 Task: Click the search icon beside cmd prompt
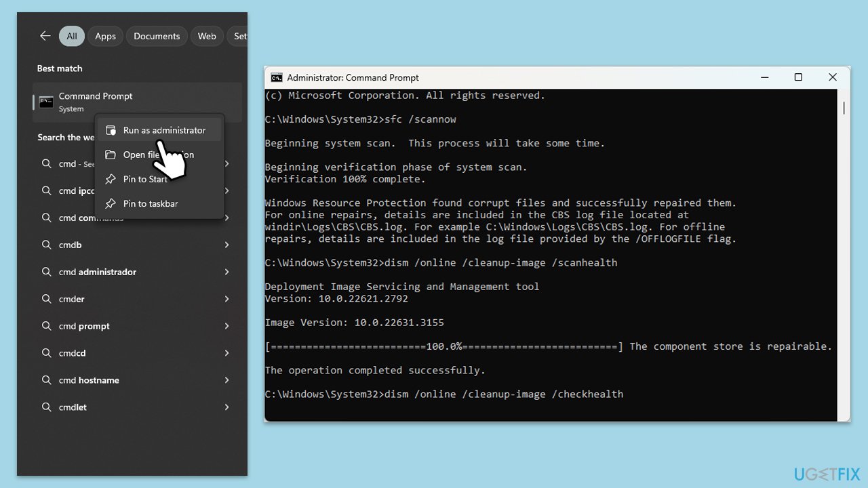coord(47,326)
